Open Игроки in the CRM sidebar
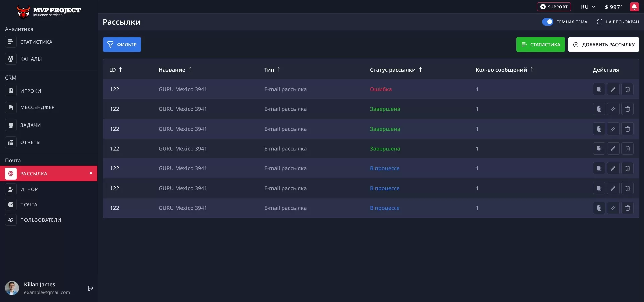The image size is (644, 302). click(x=31, y=91)
